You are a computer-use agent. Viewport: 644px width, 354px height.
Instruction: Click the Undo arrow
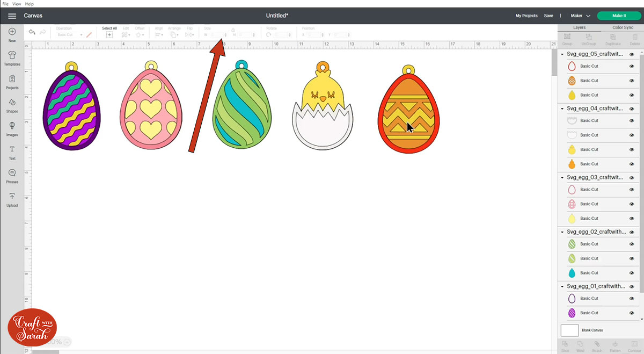31,32
